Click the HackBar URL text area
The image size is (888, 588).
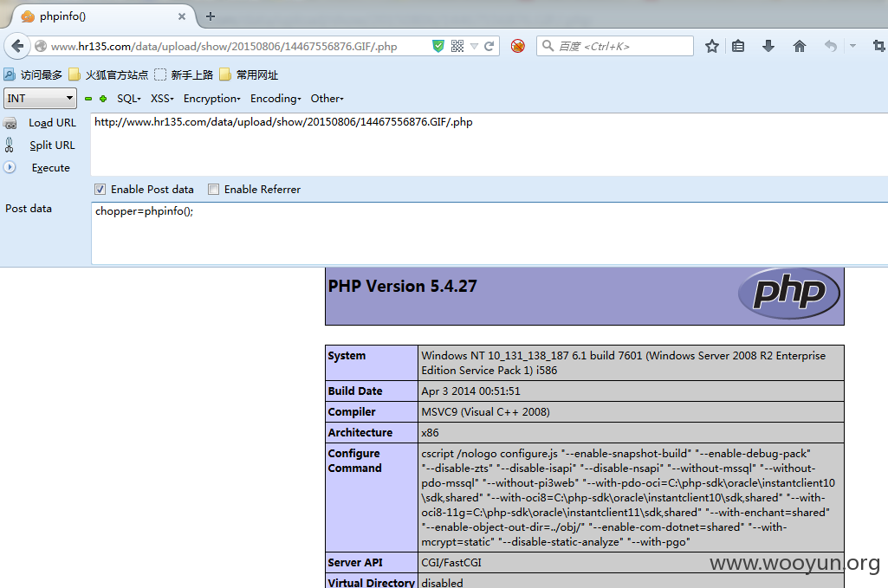click(489, 145)
